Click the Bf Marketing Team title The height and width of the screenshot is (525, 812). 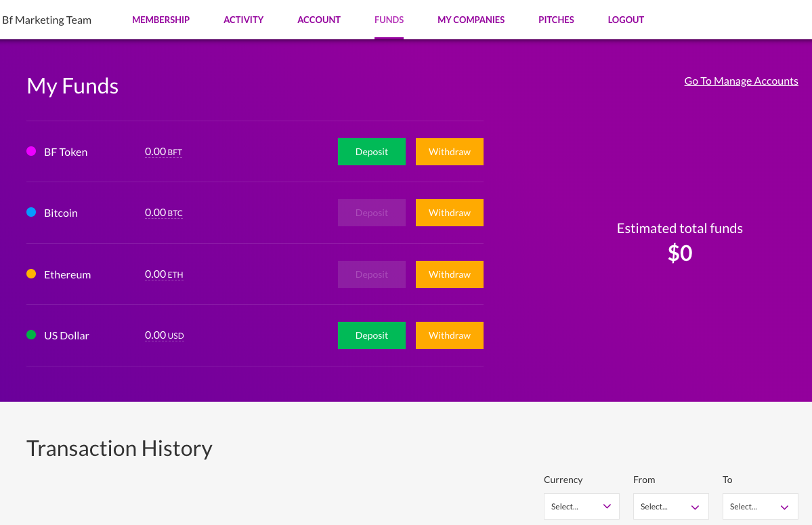click(x=47, y=20)
